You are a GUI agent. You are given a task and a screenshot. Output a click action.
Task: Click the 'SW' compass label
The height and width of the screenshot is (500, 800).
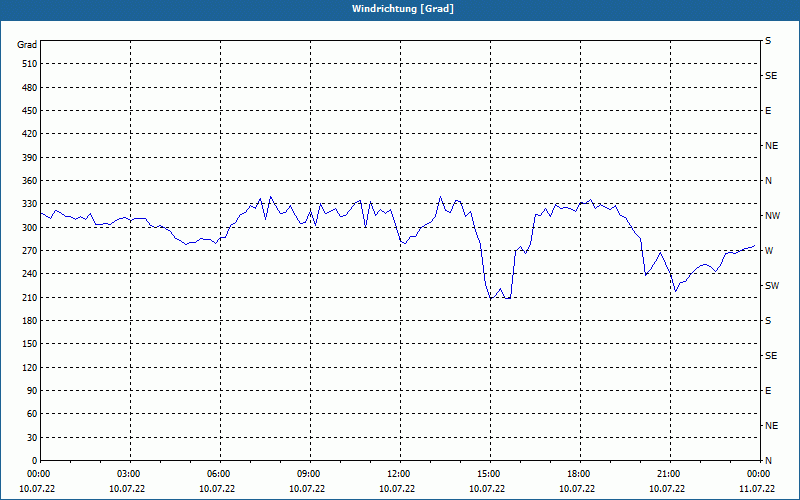point(772,286)
